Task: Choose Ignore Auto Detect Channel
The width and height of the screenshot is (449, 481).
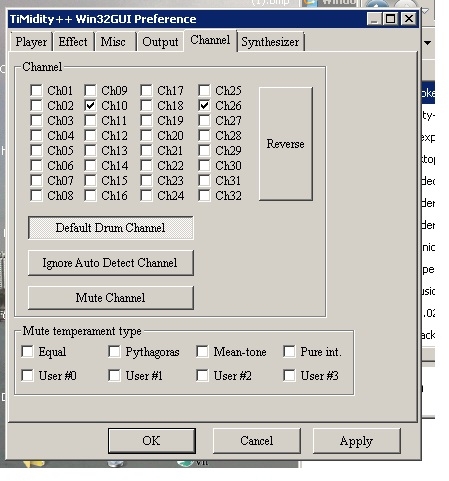Action: (x=111, y=263)
